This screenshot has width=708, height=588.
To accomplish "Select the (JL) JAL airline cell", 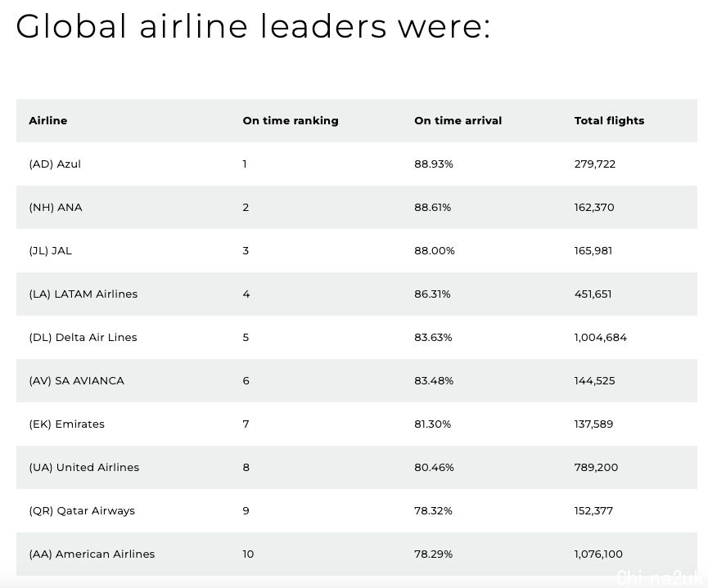I will tap(50, 250).
